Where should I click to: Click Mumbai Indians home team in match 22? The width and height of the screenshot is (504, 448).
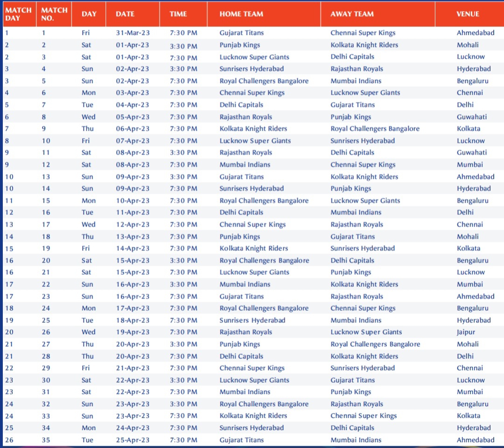click(x=245, y=284)
